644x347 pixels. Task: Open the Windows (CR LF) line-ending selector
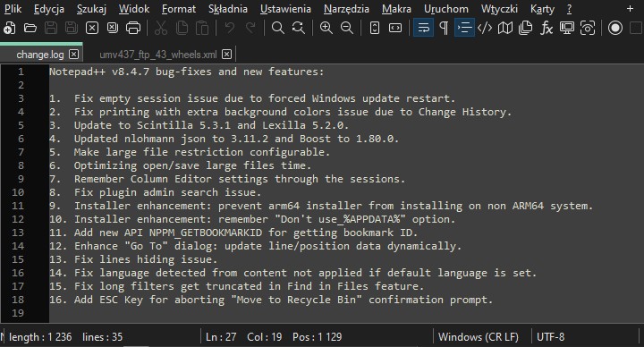(479, 337)
